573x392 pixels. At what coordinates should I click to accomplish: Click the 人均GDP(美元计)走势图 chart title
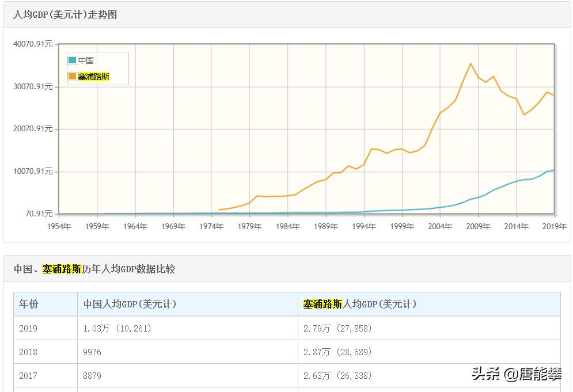[x=65, y=15]
